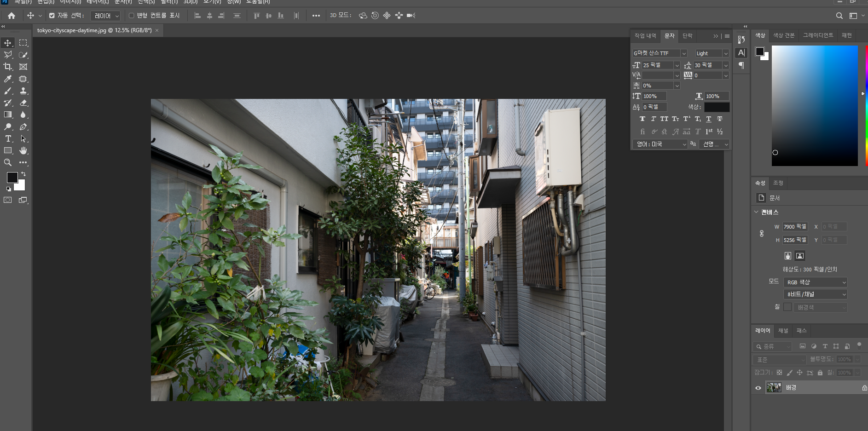Set canvas to portrait orientation
Viewport: 868px width, 431px height.
(788, 256)
